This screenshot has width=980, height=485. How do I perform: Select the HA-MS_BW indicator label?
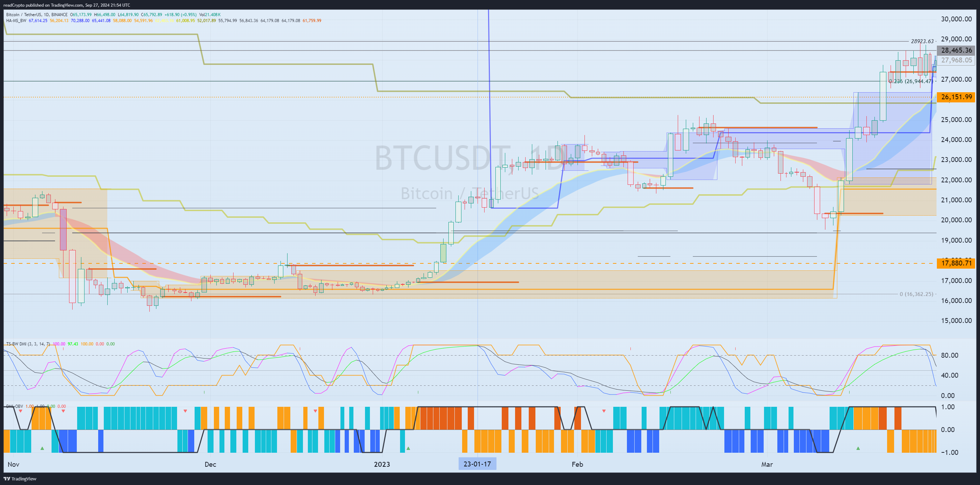[x=16, y=21]
